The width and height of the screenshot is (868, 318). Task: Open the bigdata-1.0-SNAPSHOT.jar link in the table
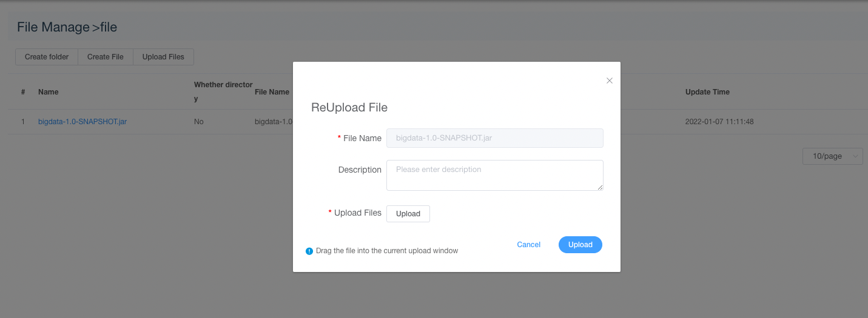82,122
